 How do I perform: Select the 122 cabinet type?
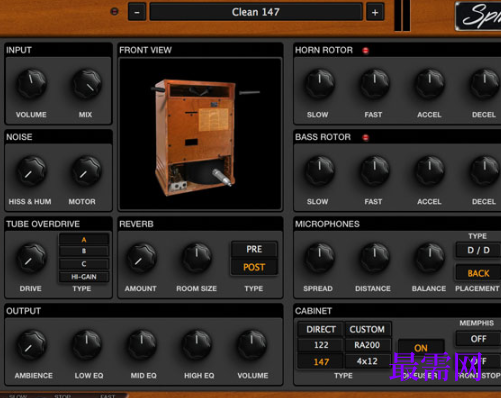[321, 345]
